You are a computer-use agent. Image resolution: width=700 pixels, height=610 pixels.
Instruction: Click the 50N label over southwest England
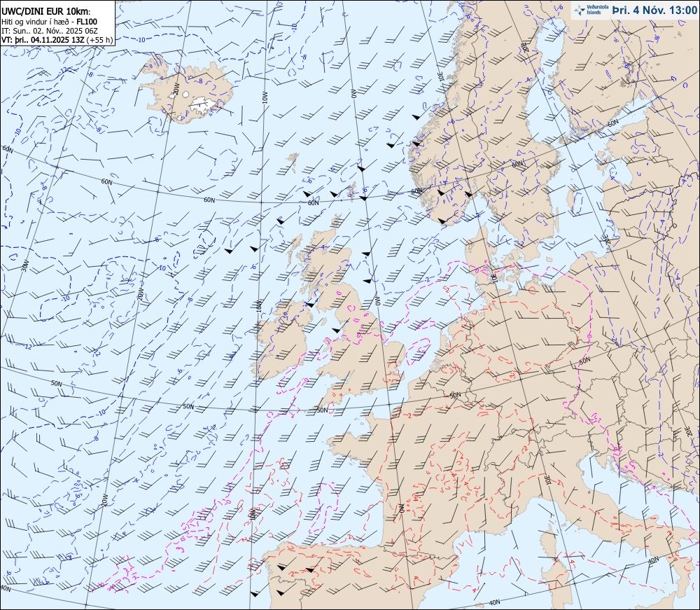(x=322, y=410)
